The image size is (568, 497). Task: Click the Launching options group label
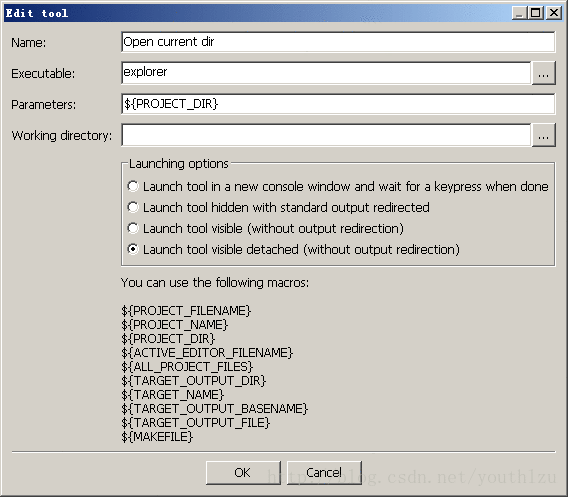click(179, 164)
